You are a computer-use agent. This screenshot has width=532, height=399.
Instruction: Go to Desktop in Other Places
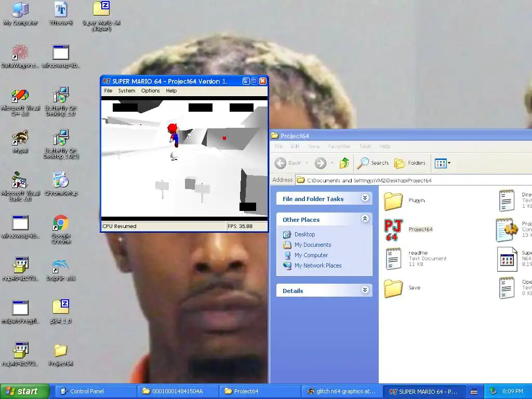299,234
